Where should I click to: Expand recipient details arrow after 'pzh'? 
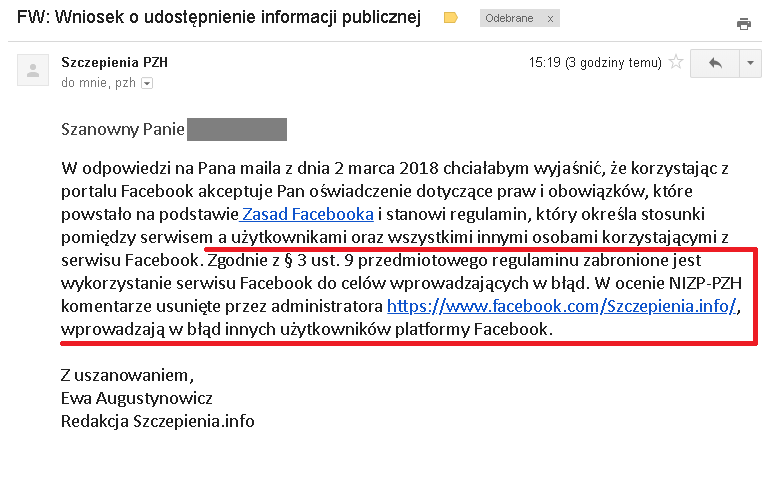pyautogui.click(x=147, y=84)
